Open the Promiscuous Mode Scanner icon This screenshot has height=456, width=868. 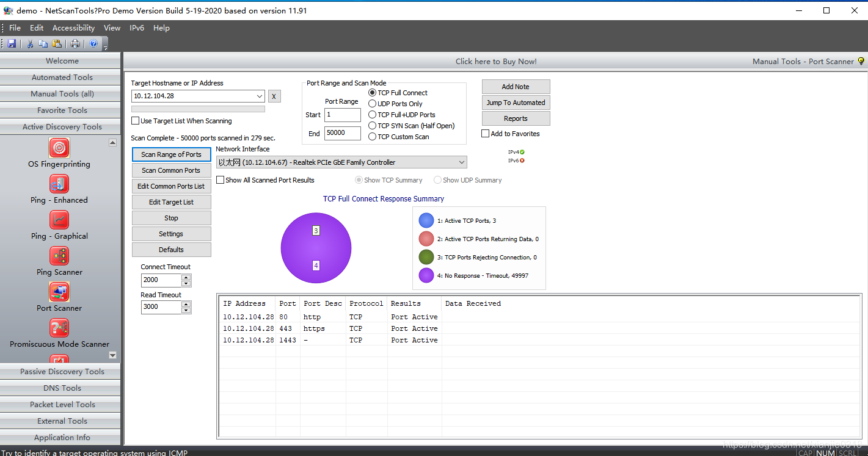click(x=59, y=328)
